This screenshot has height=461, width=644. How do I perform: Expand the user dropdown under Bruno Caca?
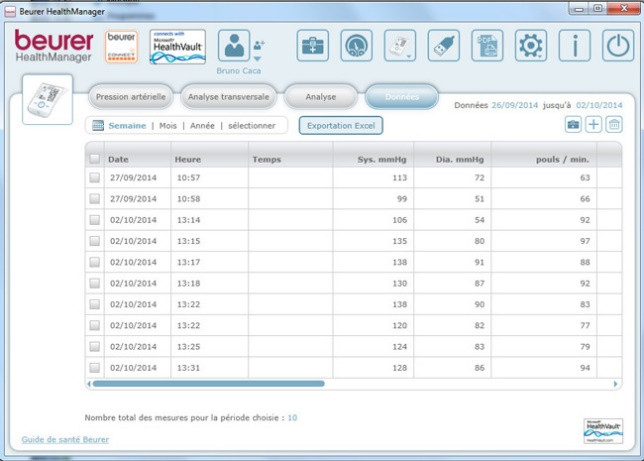coord(259,59)
